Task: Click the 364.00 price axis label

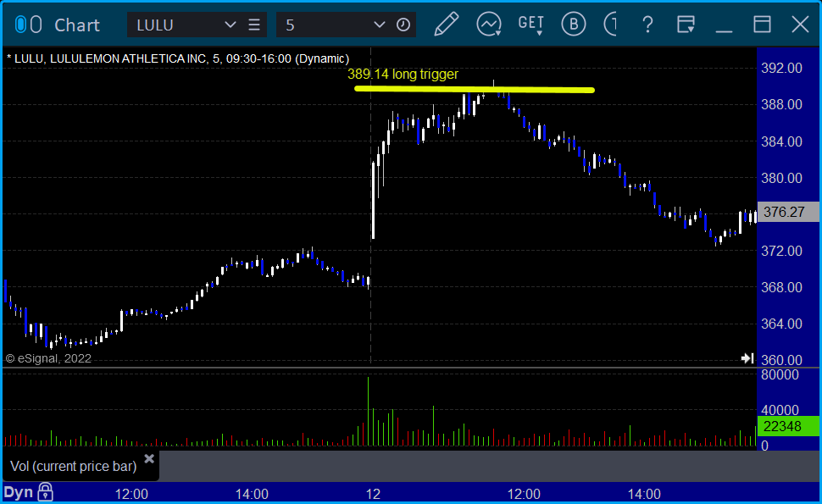Action: (781, 324)
